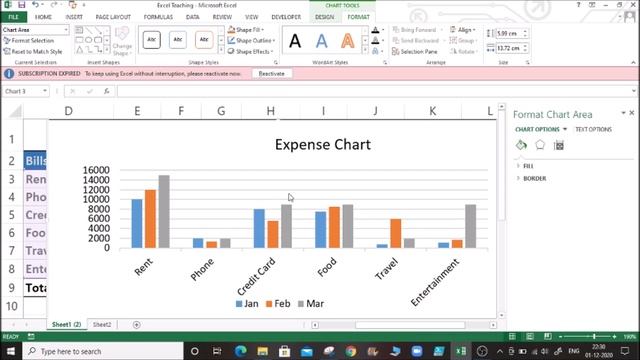The image size is (640, 360).
Task: Collapse the ribbon with the arrow
Action: click(x=633, y=62)
